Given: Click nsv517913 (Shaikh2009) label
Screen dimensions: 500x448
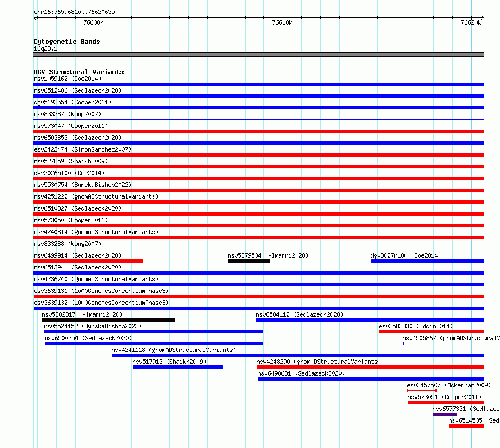Looking at the screenshot, I should click(169, 362).
